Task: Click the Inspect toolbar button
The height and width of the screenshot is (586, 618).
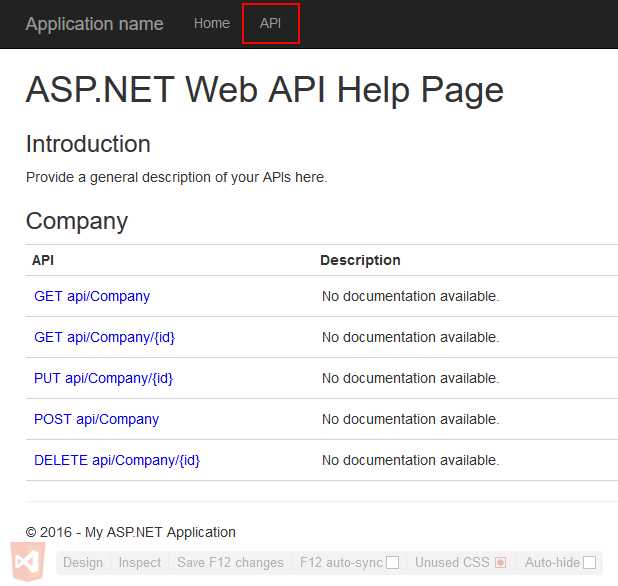Action: (140, 562)
